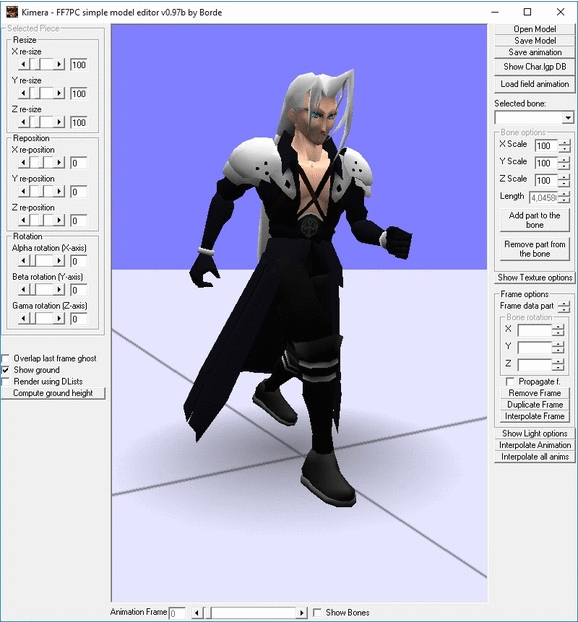Toggle Render using DLists checkbox
Image resolution: width=578 pixels, height=622 pixels.
(6, 382)
